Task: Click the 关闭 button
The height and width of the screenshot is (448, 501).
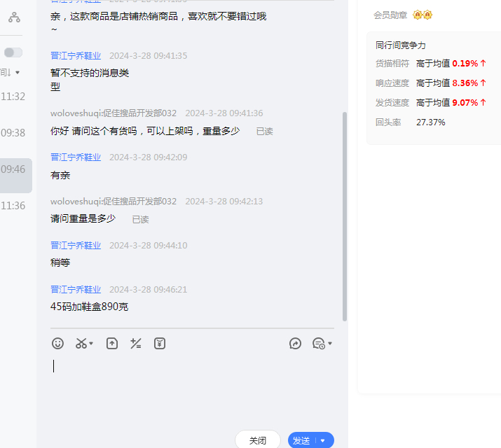Action: [x=257, y=440]
